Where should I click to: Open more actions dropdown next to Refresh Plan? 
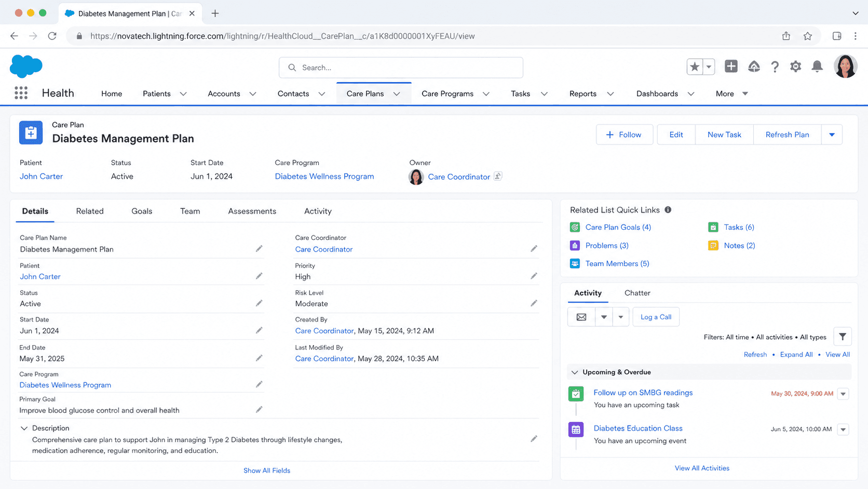click(832, 135)
